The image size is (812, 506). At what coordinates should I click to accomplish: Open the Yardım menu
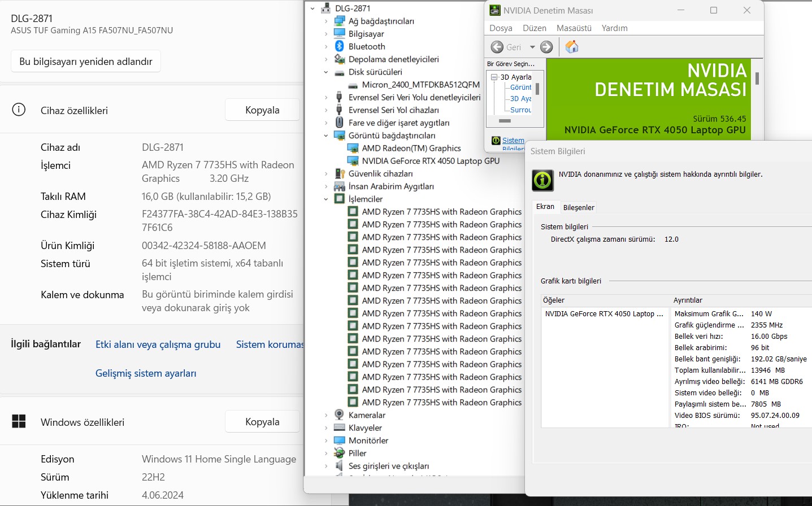coord(615,28)
